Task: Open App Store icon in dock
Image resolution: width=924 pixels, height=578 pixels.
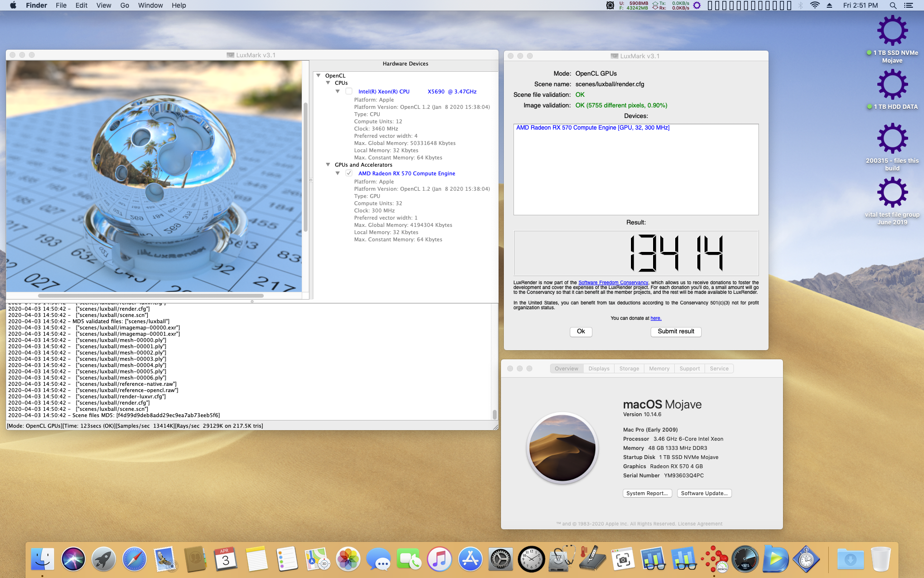Action: click(470, 559)
